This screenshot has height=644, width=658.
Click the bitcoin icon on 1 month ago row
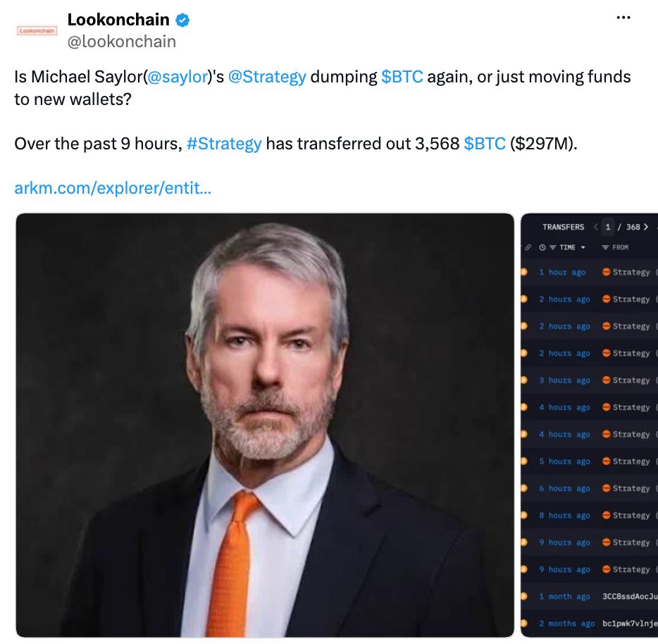[x=523, y=596]
